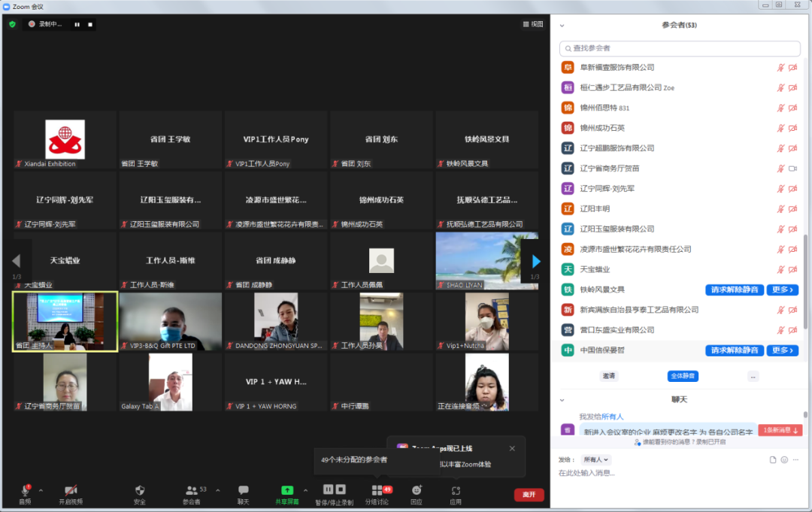Select the Vip1+Nutcha video tile
This screenshot has height=512, width=812.
point(486,322)
